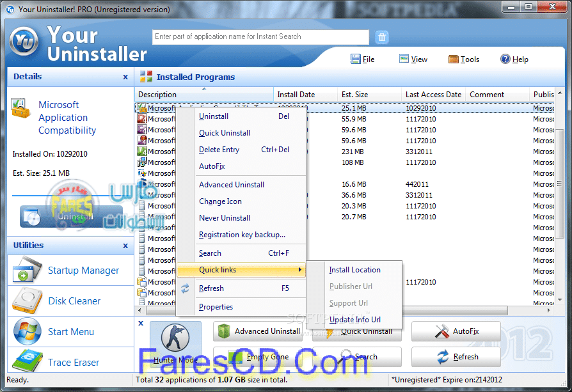Choose Refresh in the context menu
The image size is (572, 392).
[x=241, y=288]
